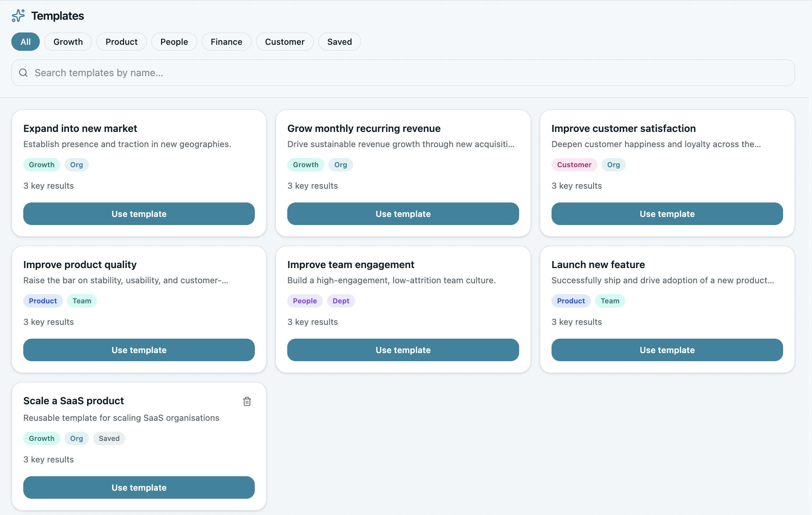This screenshot has width=812, height=515.
Task: Click "Build a high-engagement, low-attrition team culture."
Action: pyautogui.click(x=392, y=280)
